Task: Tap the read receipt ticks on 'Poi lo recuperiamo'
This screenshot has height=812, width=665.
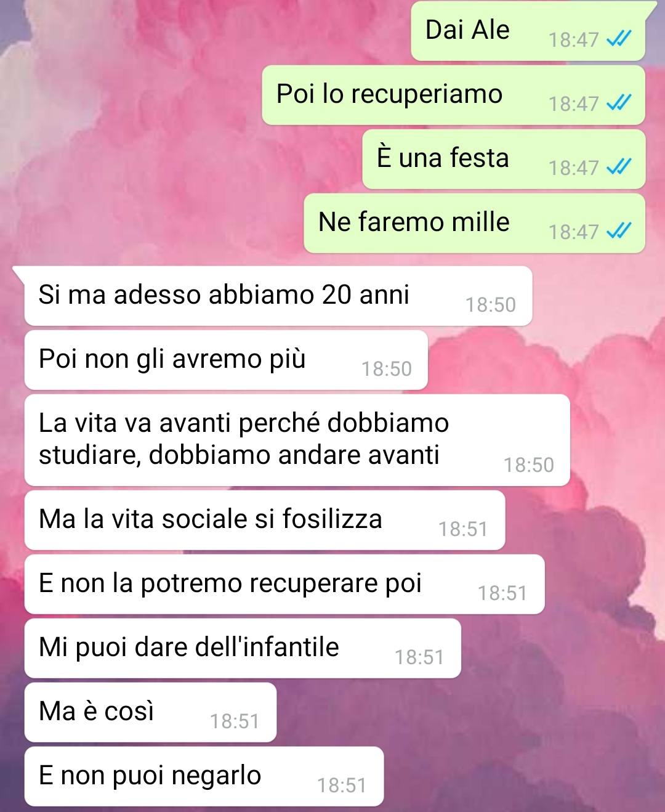Action: tap(619, 103)
